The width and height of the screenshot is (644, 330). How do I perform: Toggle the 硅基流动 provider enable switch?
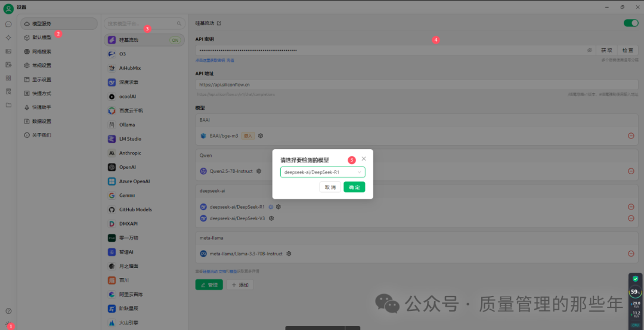tap(631, 23)
